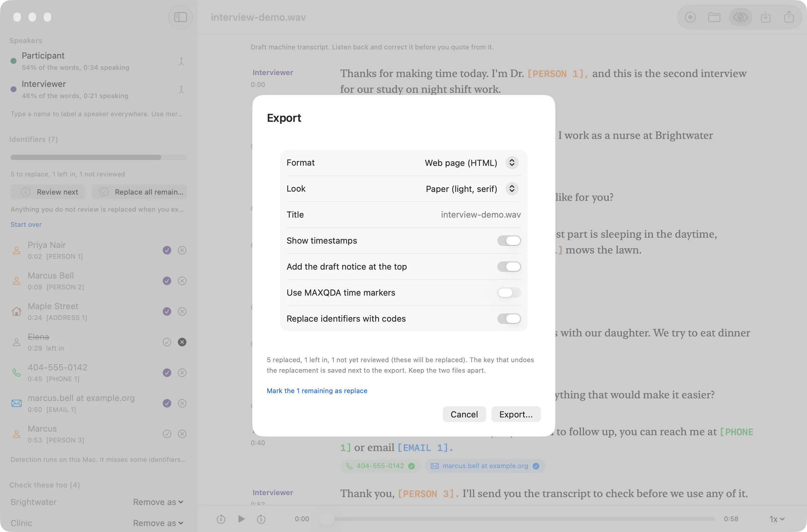Click the identifiers review progress bar
Viewport: 807px width, 532px height.
tap(98, 157)
